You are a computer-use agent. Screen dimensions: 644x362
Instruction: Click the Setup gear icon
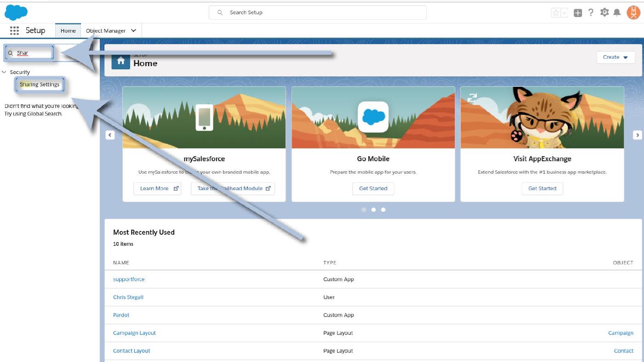pos(604,12)
